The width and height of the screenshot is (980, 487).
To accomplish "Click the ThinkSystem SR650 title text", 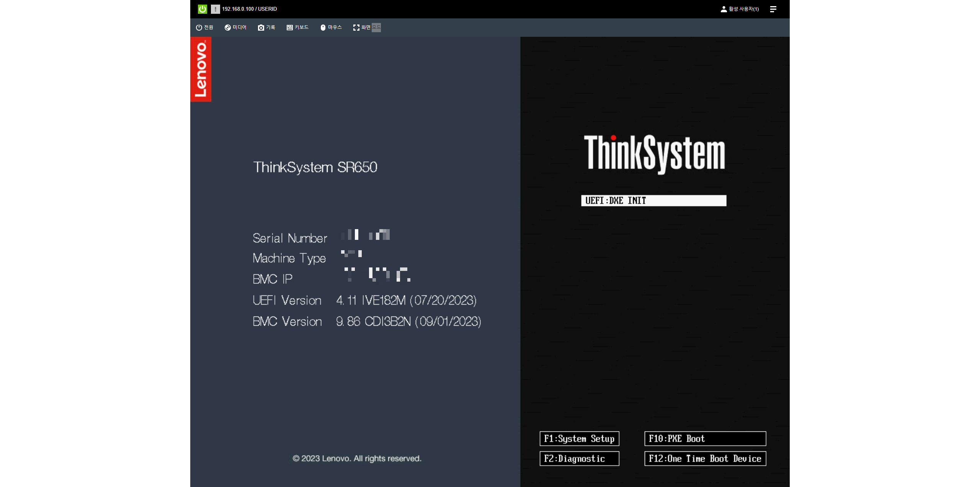I will pos(315,167).
